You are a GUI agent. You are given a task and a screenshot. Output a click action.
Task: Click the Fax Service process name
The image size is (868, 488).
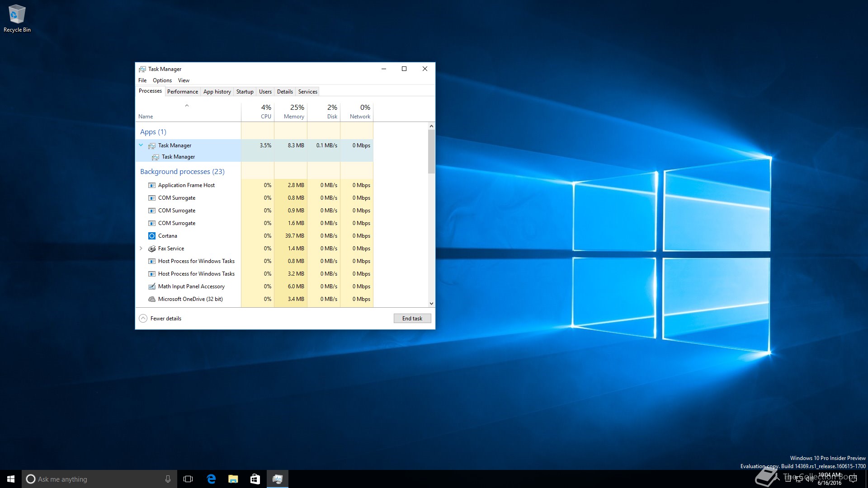pos(171,249)
